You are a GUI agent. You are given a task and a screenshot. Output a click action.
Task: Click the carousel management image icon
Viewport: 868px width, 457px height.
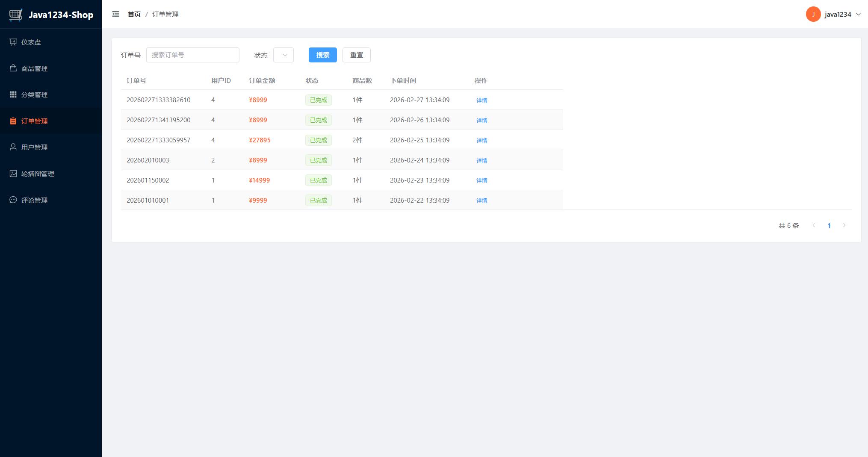(x=13, y=174)
